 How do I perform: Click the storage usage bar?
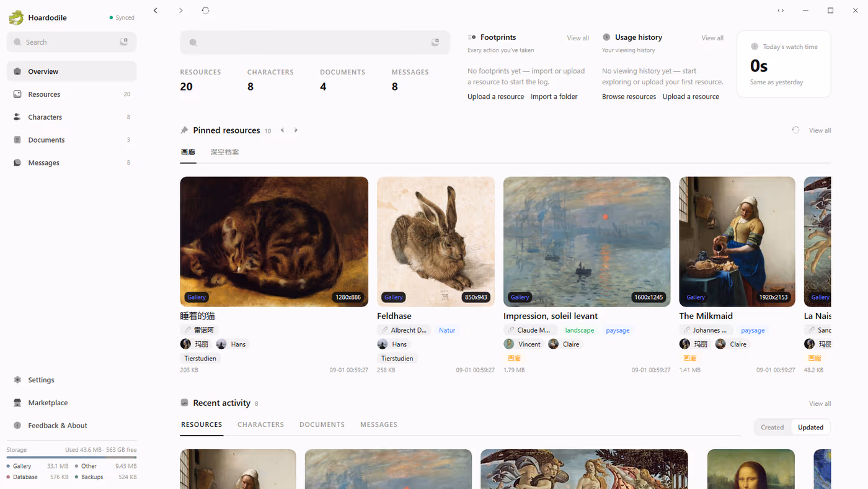pyautogui.click(x=72, y=457)
